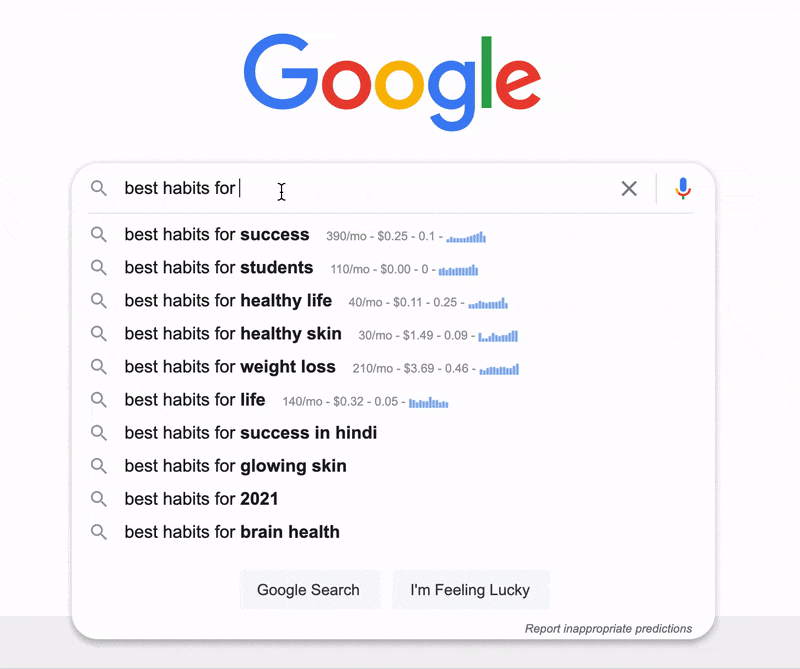Click the search icon beside 'best habits for success'
This screenshot has width=800, height=669.
98,235
